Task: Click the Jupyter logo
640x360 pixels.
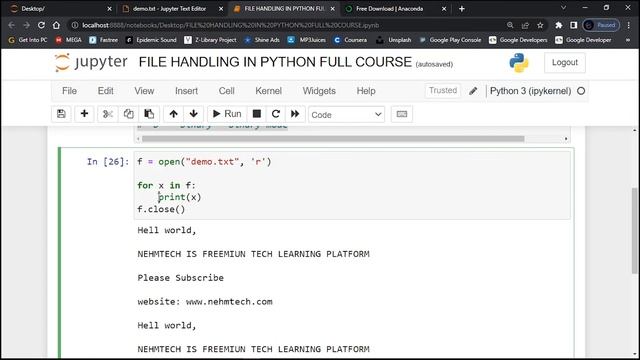Action: click(x=91, y=62)
